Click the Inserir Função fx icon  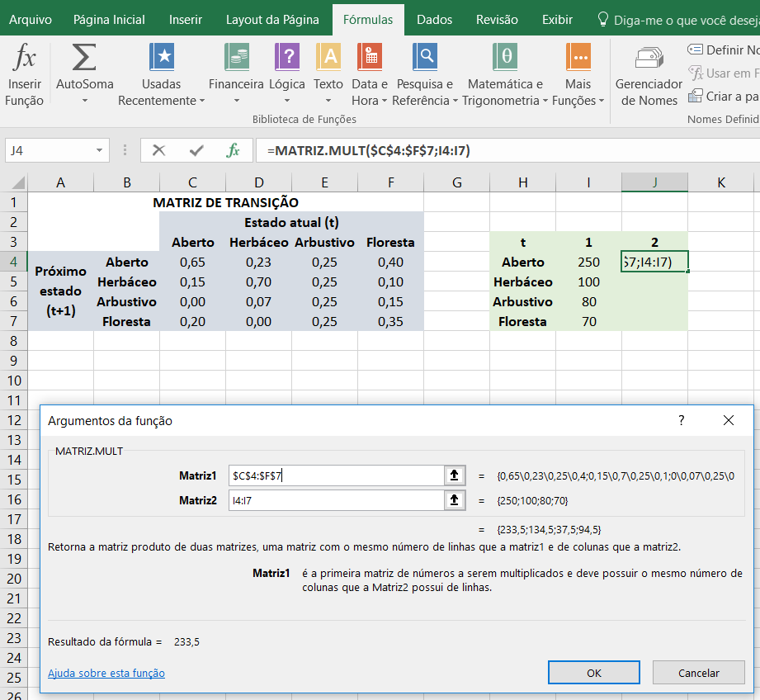(x=24, y=59)
